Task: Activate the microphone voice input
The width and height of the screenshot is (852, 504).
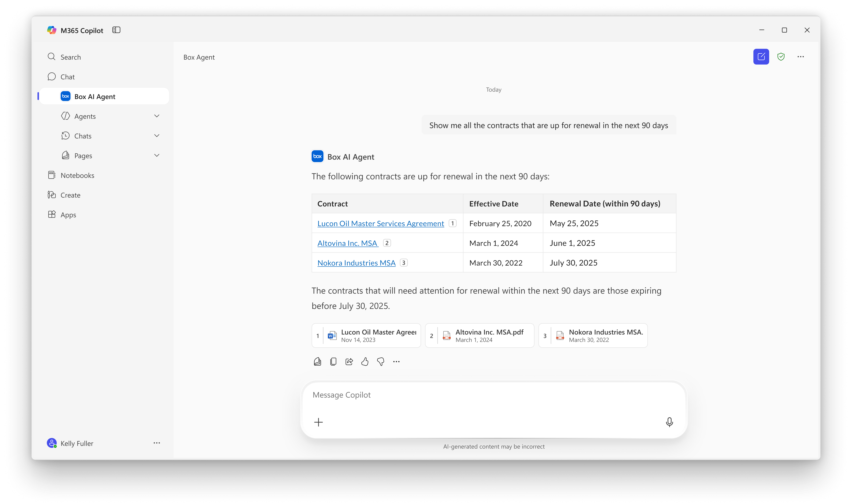Action: pyautogui.click(x=669, y=422)
